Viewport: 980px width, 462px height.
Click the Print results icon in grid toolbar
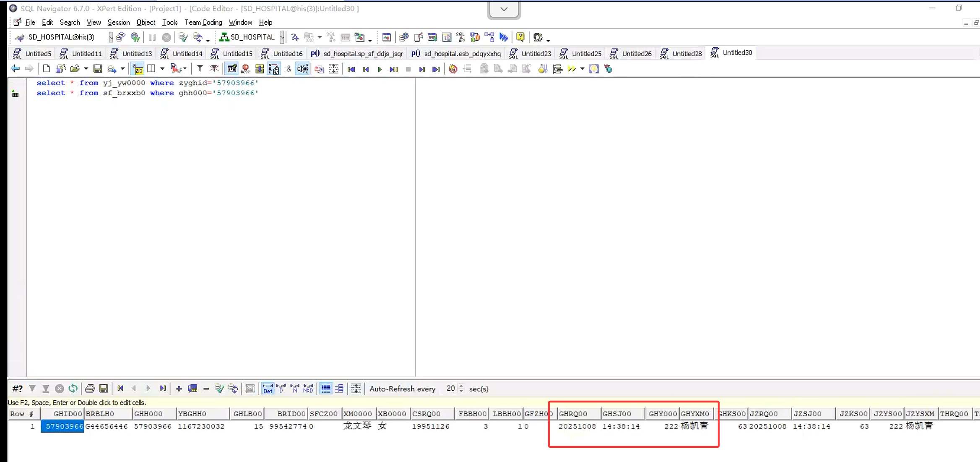click(x=89, y=389)
